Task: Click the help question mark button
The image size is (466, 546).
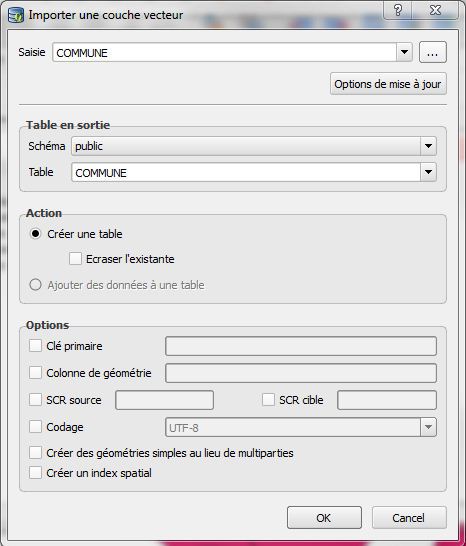Action: pos(398,10)
